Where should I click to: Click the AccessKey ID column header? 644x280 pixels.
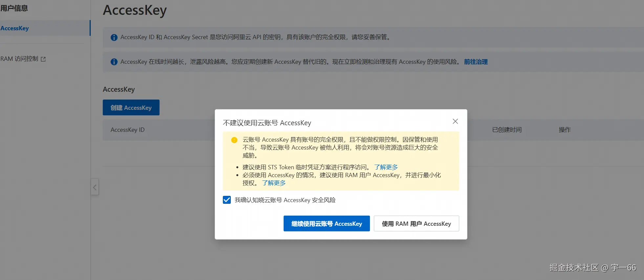127,130
